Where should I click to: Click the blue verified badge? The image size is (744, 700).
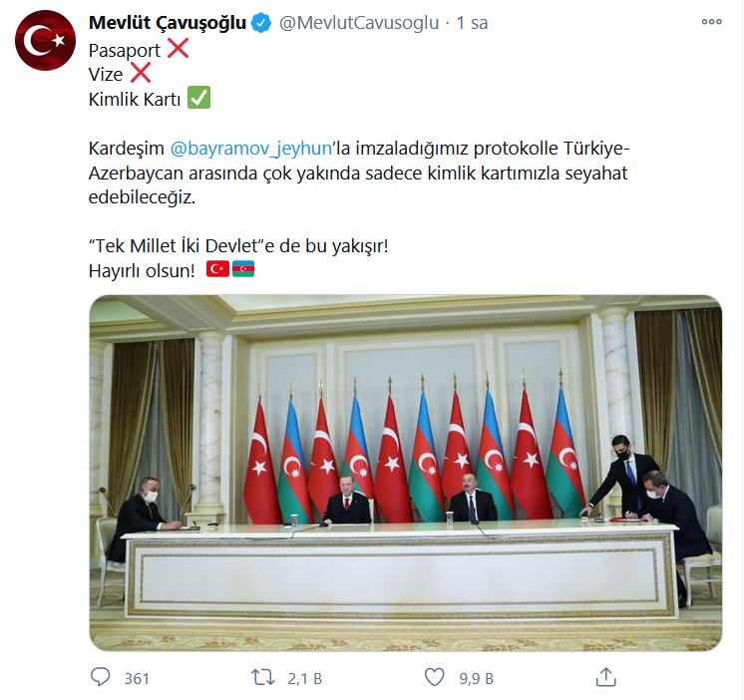tap(261, 23)
